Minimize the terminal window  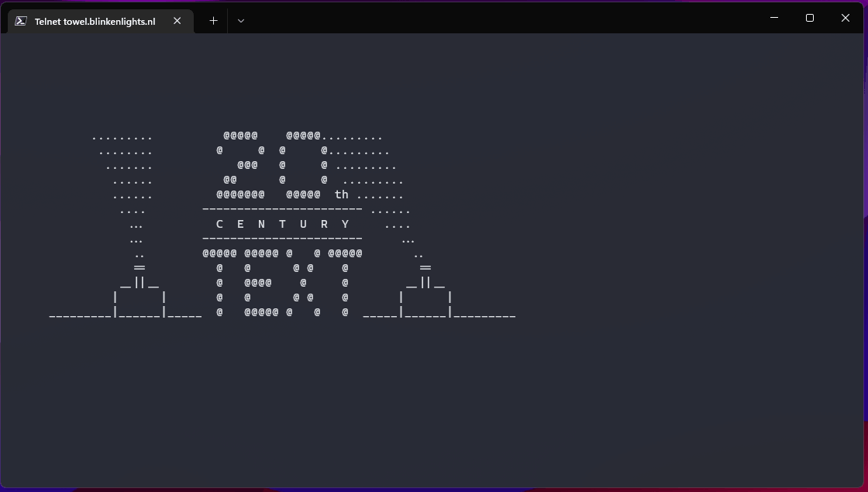tap(774, 18)
